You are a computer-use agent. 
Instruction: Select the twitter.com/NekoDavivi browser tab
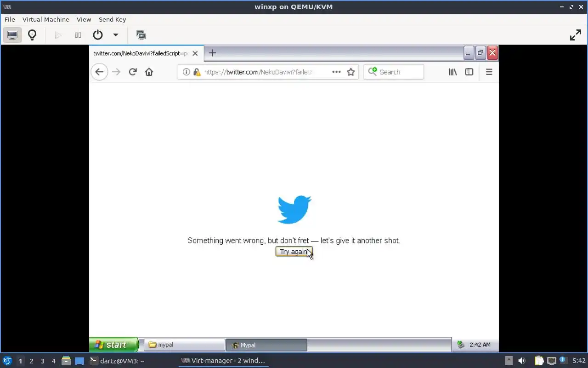141,53
